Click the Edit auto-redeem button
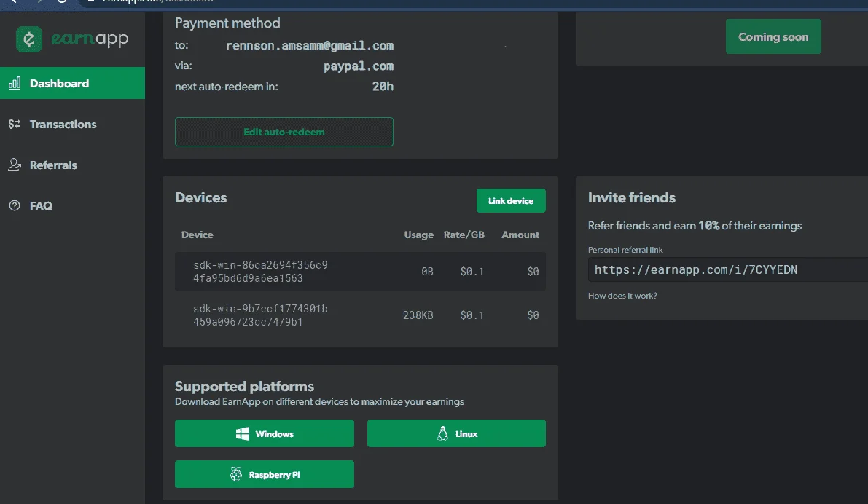Viewport: 868px width, 504px height. [x=284, y=132]
